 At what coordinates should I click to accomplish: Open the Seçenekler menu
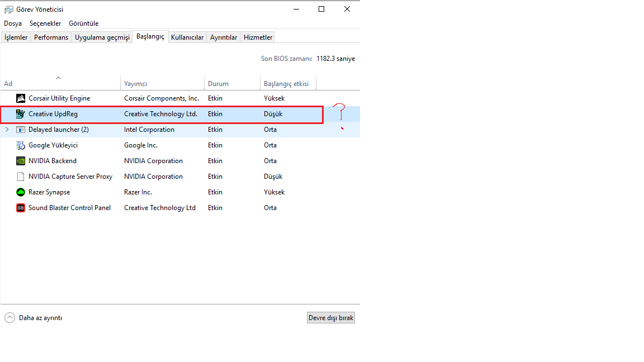[x=45, y=23]
